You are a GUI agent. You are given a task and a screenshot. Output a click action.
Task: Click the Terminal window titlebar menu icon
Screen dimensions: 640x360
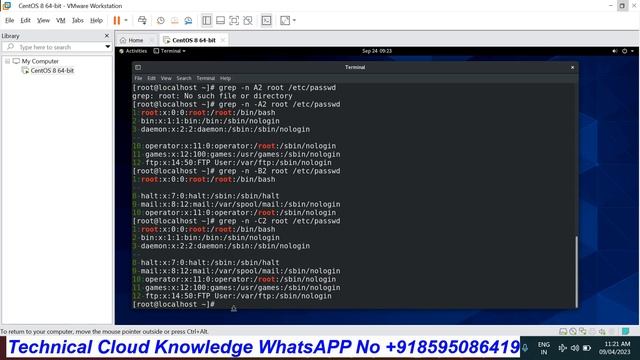138,67
